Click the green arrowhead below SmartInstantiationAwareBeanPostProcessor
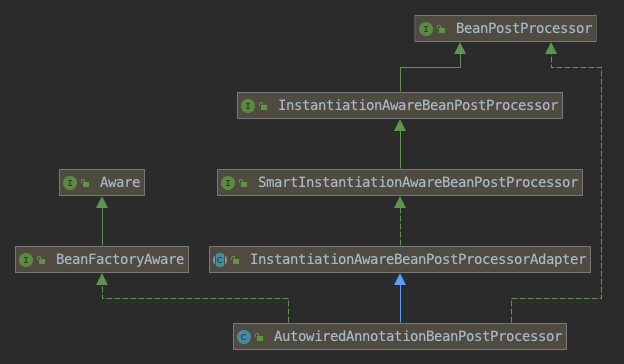This screenshot has height=364, width=624. pos(400,202)
